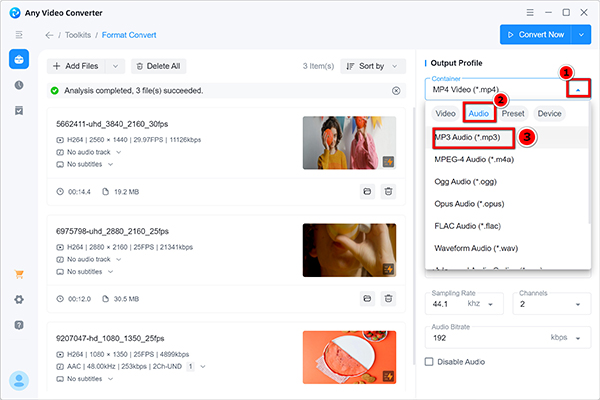The image size is (600, 400).
Task: Expand subtitles dropdown for 9207047 file
Action: (x=111, y=379)
